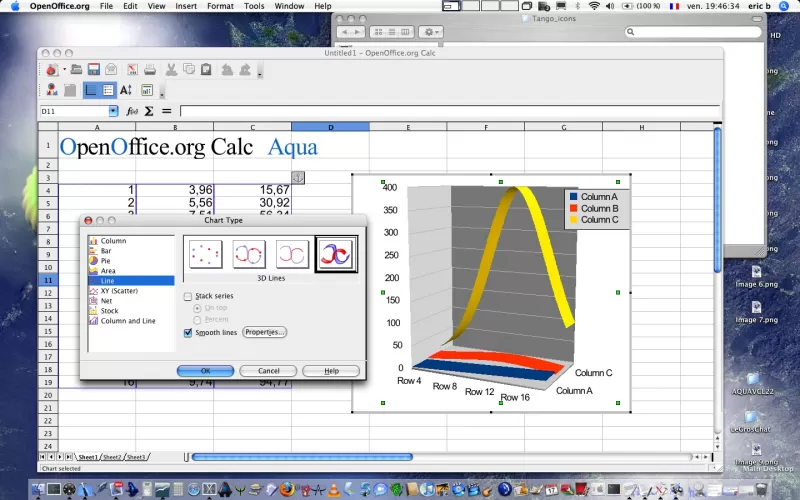This screenshot has height=500, width=800.
Task: Switch to the Sheet3 tab
Action: [x=136, y=457]
